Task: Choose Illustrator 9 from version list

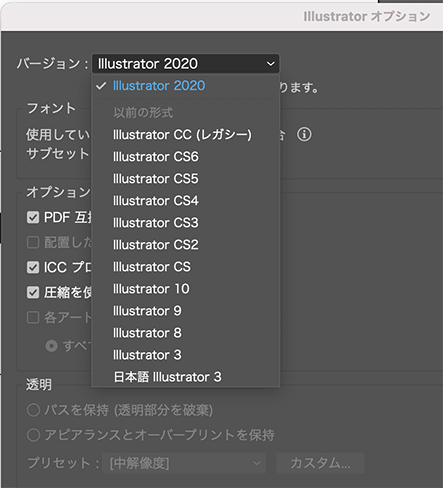Action: pos(186,311)
